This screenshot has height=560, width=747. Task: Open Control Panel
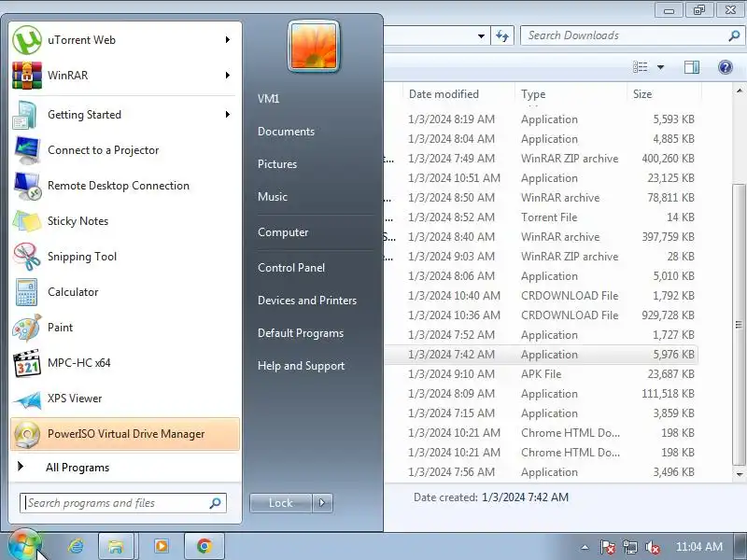pos(291,268)
